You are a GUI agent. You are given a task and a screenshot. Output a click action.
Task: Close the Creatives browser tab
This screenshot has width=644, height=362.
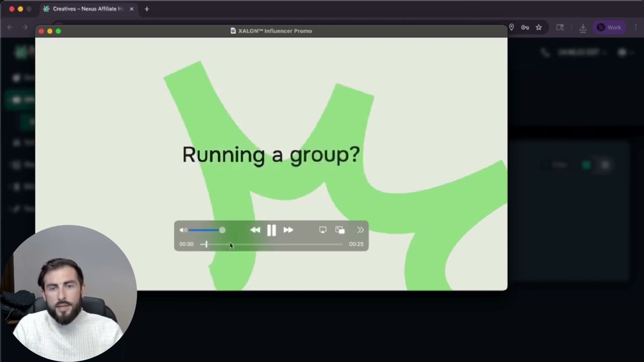tap(131, 9)
